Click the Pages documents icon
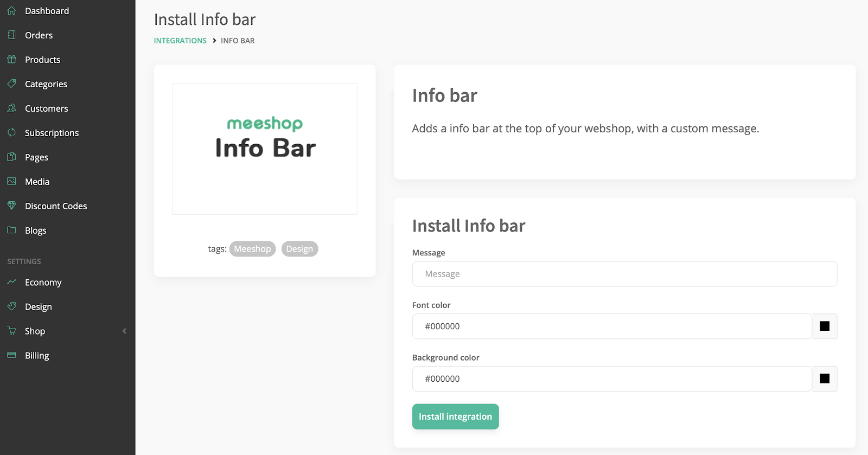Screen dimensions: 868x455 11,157
